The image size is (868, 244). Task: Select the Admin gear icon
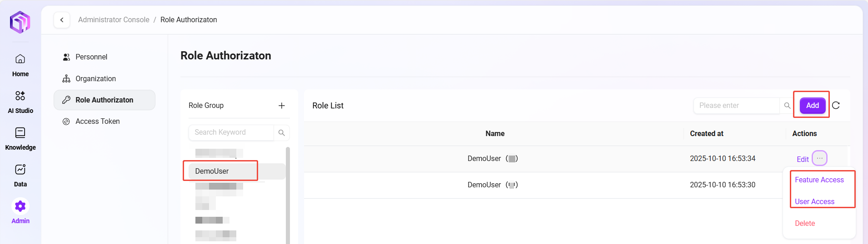[x=20, y=207]
